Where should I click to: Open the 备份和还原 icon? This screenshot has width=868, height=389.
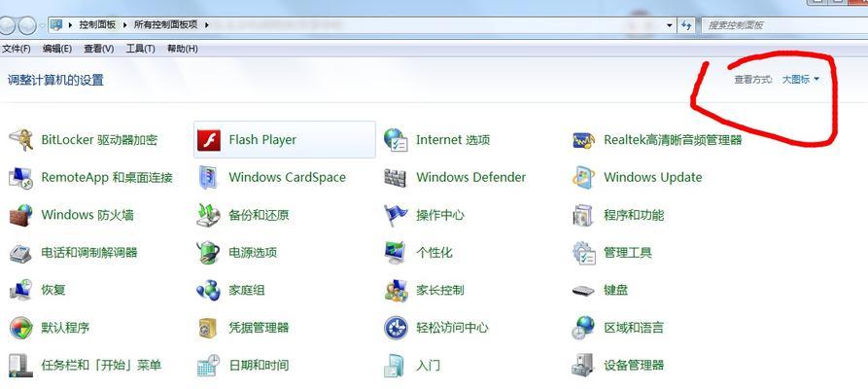209,215
